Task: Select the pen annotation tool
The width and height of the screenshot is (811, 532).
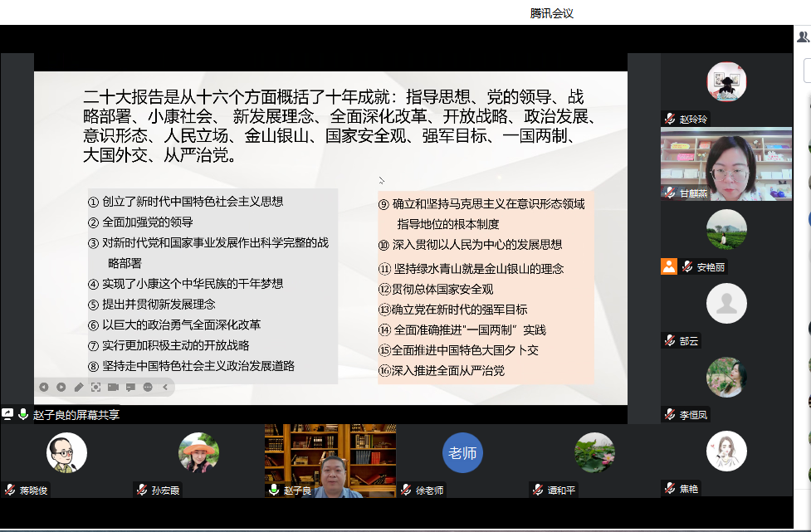Action: tap(79, 387)
